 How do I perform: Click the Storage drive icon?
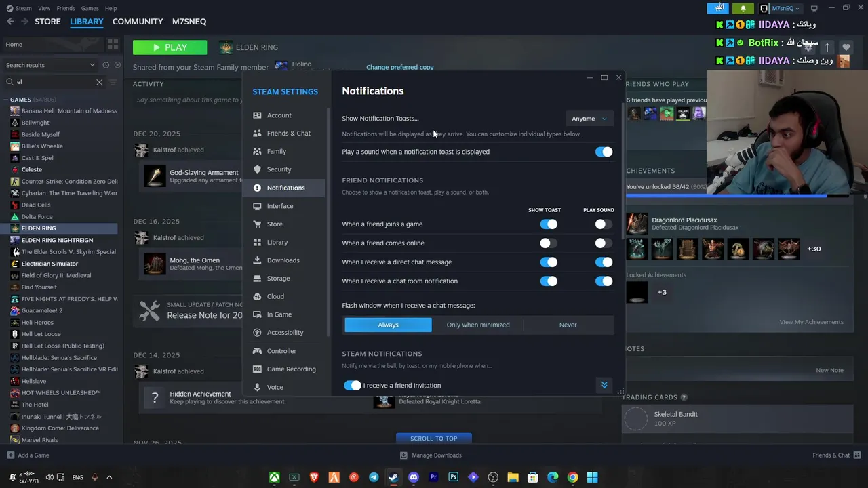coord(257,278)
